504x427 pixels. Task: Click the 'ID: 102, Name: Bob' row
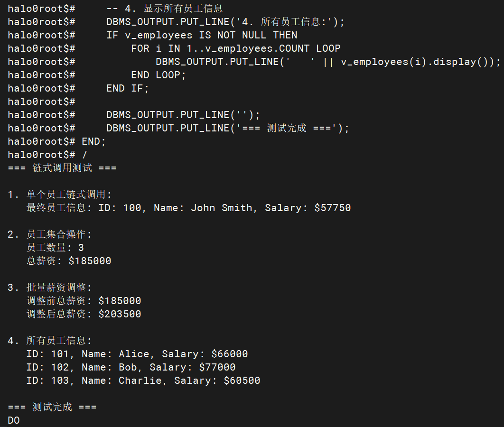pos(131,367)
